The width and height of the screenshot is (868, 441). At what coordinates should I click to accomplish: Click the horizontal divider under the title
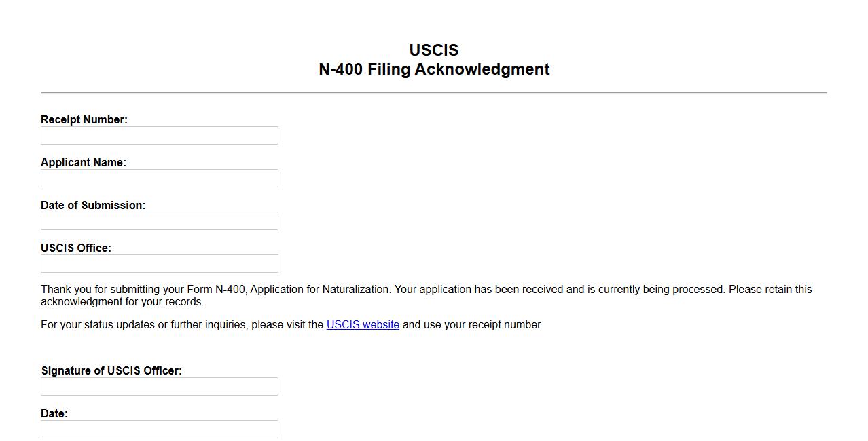[x=433, y=92]
